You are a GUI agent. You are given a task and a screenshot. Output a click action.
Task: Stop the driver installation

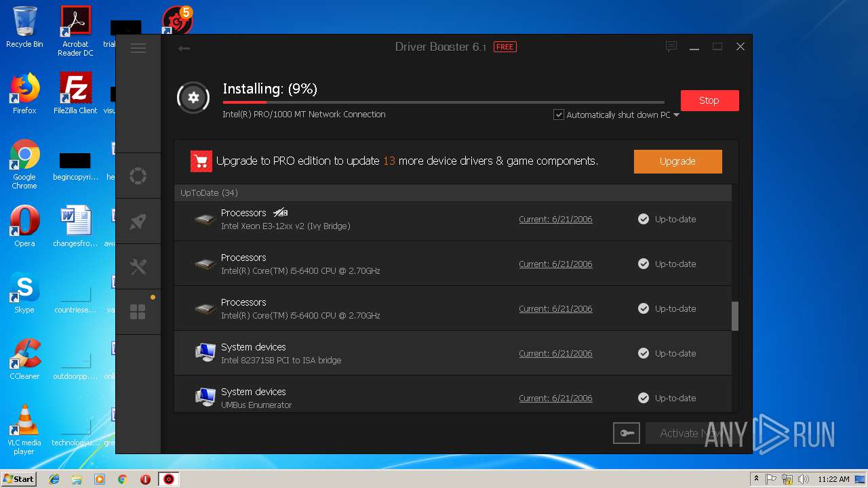709,100
